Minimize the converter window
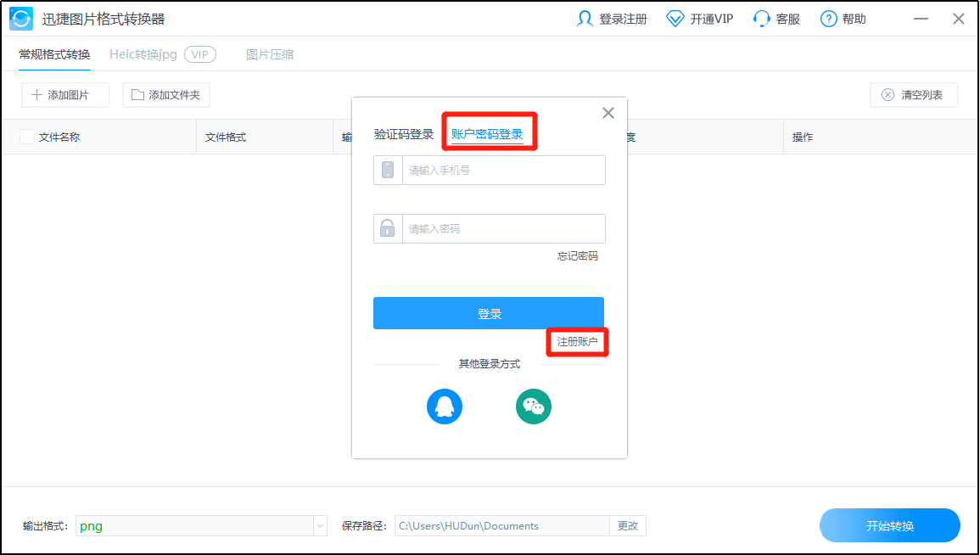 tap(921, 19)
